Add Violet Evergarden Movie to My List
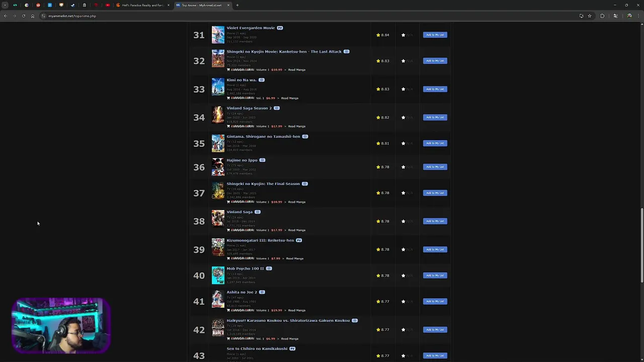644x362 pixels. click(435, 35)
